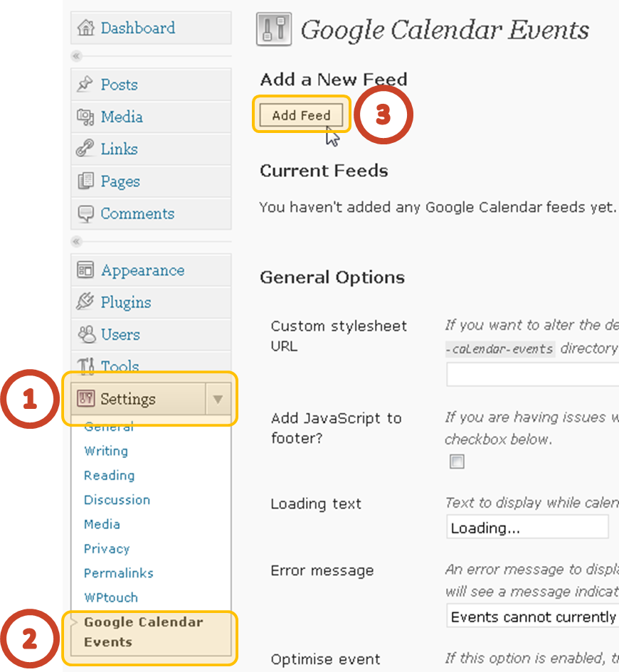Open the Plugins menu item
This screenshot has height=672, width=619.
[151, 302]
